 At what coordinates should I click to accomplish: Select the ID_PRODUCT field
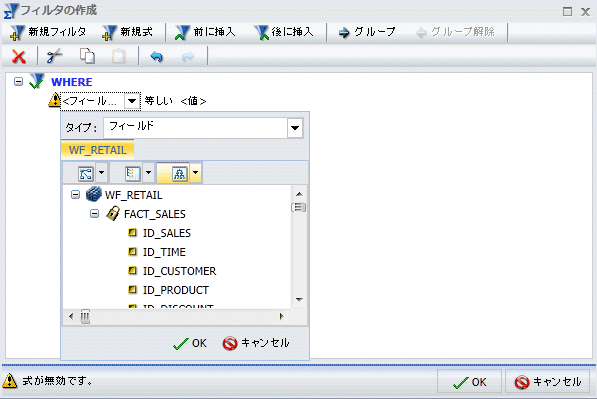pyautogui.click(x=176, y=290)
